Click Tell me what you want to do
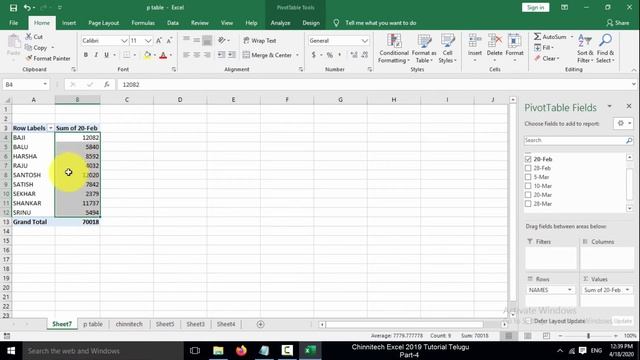 click(x=381, y=23)
